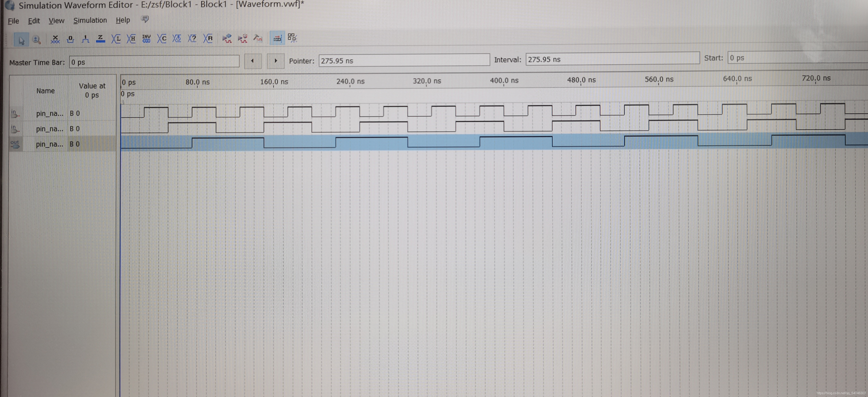Screen dimensions: 868x397
Task: Click value B 0 of second input
Action: (x=75, y=129)
